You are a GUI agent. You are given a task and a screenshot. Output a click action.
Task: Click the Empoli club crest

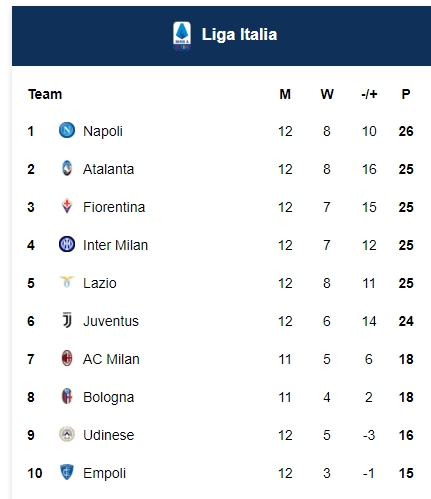click(67, 472)
